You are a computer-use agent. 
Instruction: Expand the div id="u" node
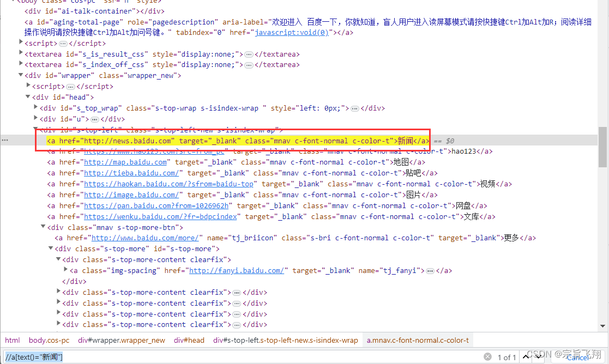(36, 118)
